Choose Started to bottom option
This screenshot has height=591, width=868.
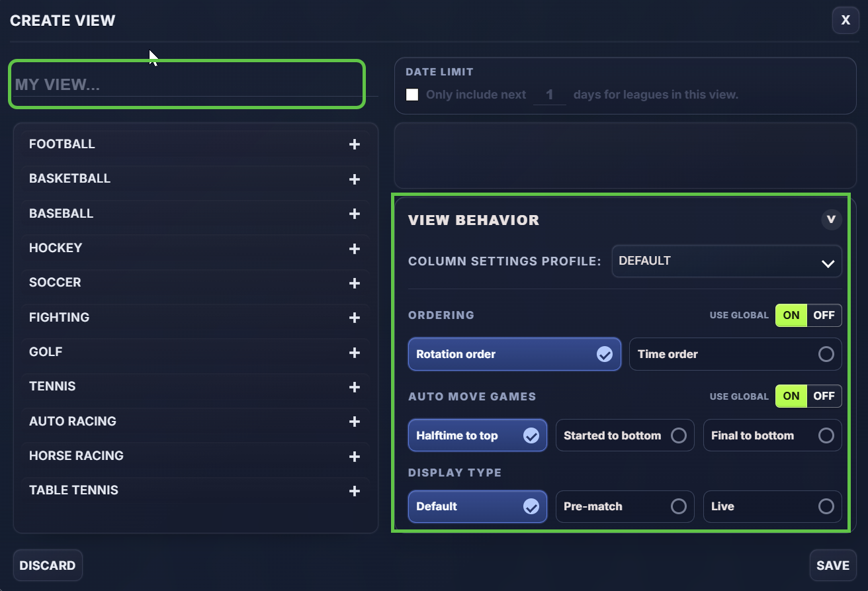[625, 435]
